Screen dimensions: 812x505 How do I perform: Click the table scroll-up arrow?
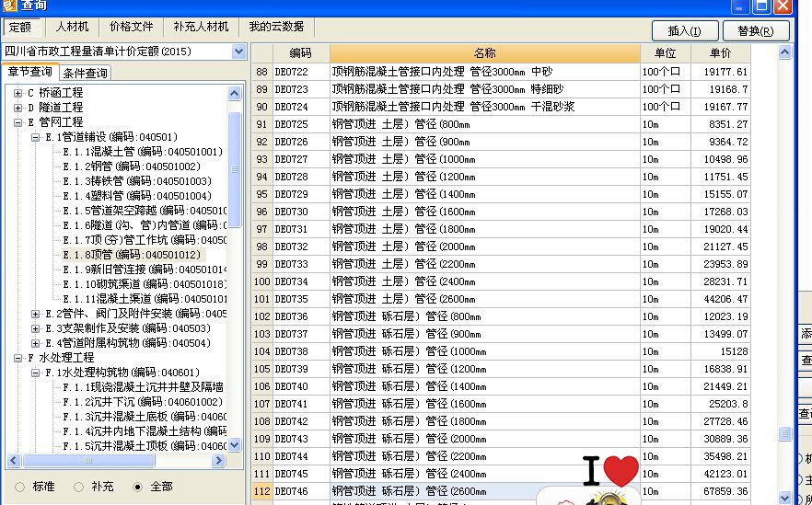coord(785,52)
